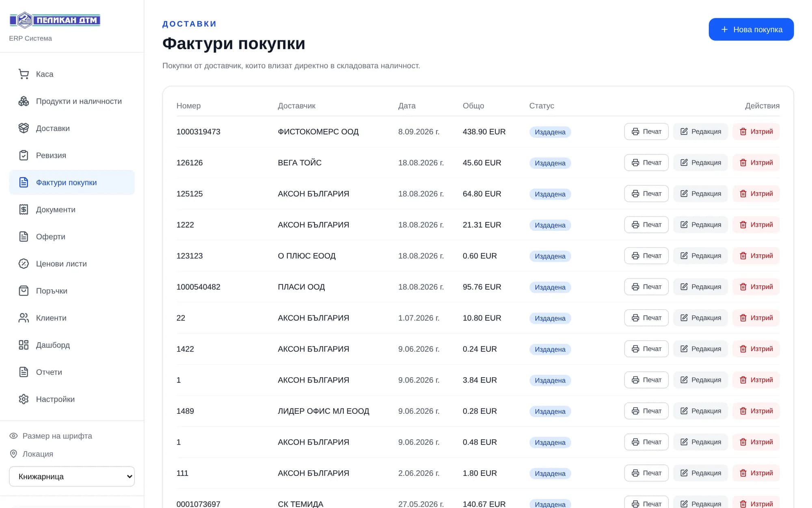Select Клиенти menu entry

pos(72,318)
